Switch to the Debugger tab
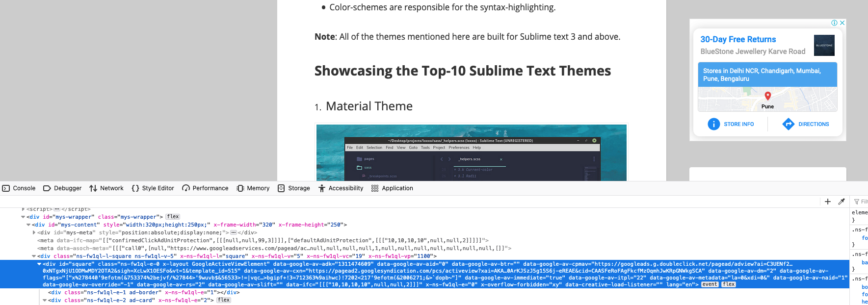 click(62, 188)
